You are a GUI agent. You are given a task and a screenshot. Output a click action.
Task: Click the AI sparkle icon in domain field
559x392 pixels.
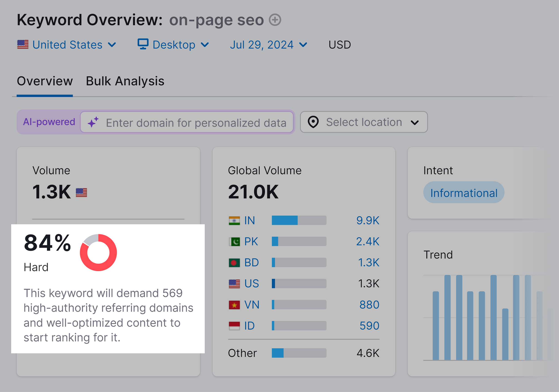coord(94,123)
